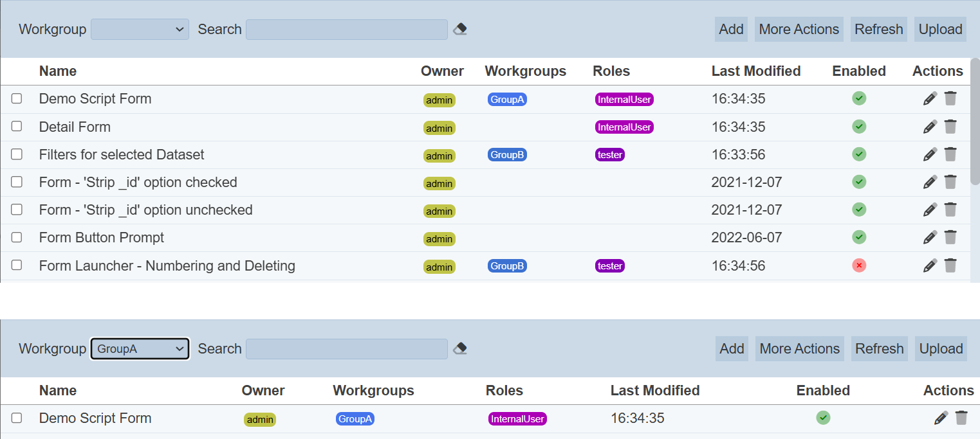Click green enabled icon for Detail Form
Viewport: 980px width, 439px height.
coord(858,127)
